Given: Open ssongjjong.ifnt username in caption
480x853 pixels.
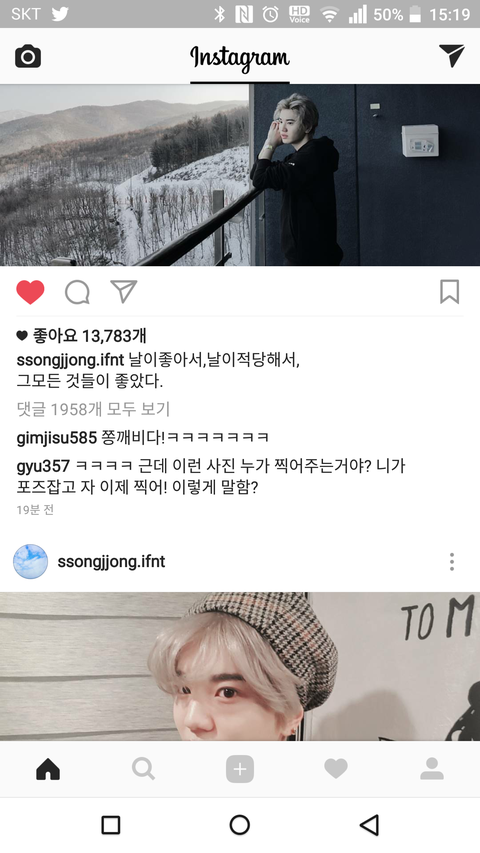Looking at the screenshot, I should pyautogui.click(x=71, y=360).
